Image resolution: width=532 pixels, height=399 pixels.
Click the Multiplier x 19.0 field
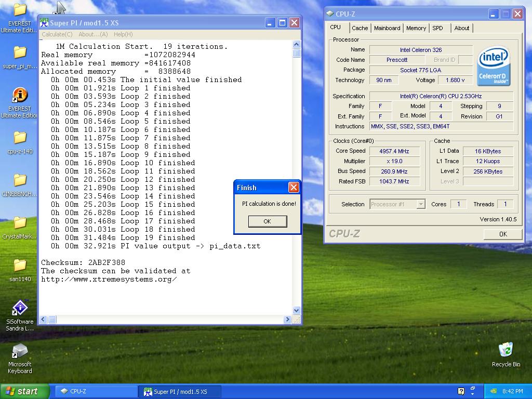(x=394, y=161)
